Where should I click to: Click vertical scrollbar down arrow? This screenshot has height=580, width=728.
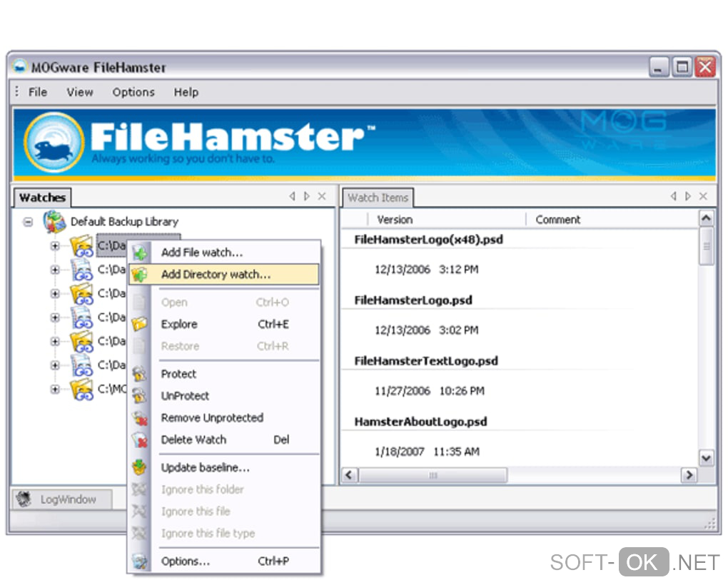(706, 459)
